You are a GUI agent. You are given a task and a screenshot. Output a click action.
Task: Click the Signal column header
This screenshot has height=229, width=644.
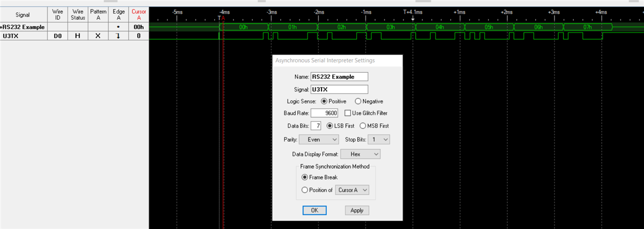(x=23, y=15)
